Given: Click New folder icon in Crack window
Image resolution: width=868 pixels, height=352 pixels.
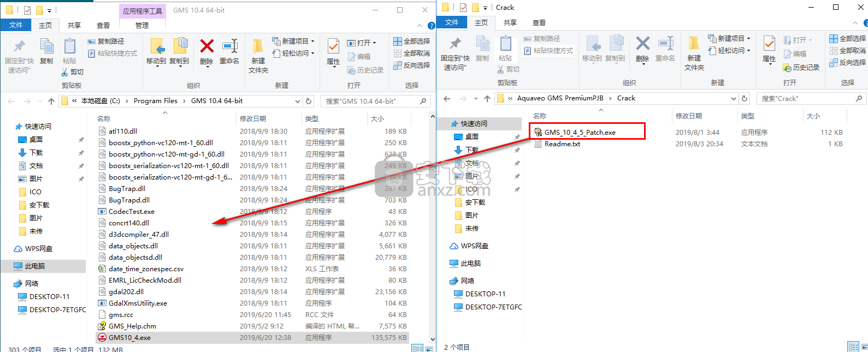Looking at the screenshot, I should [x=694, y=44].
